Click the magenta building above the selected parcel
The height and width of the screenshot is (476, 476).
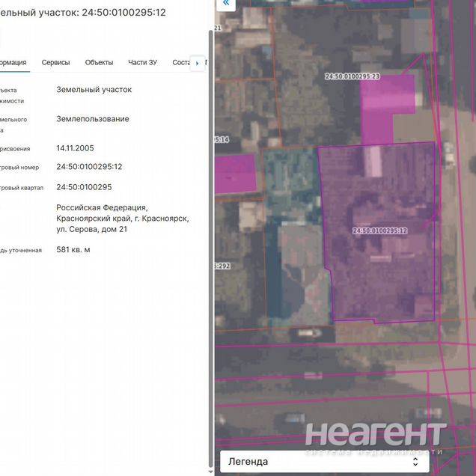tap(387, 105)
